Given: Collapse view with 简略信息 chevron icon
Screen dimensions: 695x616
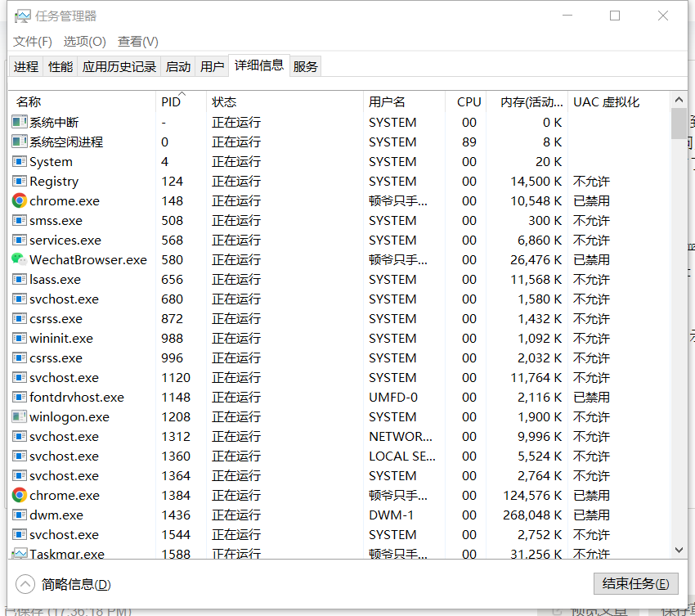Looking at the screenshot, I should pyautogui.click(x=25, y=584).
